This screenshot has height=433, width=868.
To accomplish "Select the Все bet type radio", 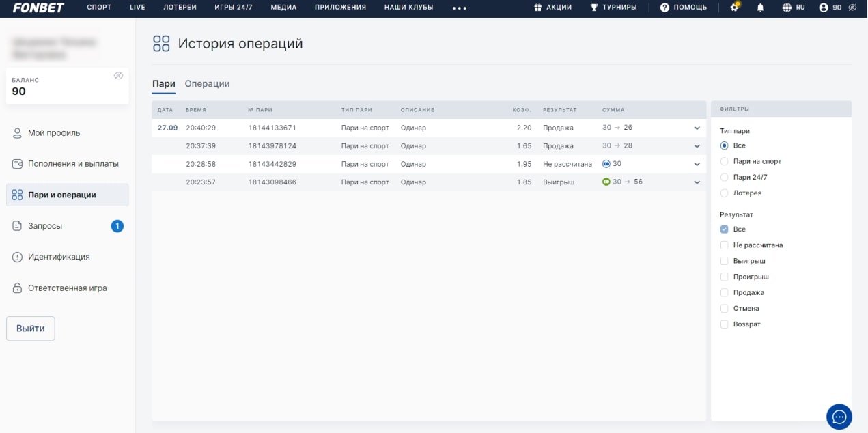I will point(725,145).
